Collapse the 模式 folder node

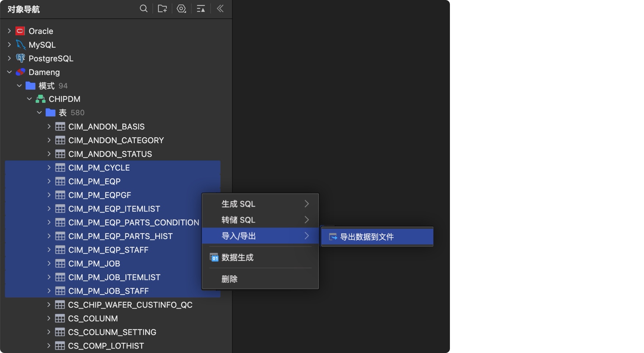tap(19, 86)
